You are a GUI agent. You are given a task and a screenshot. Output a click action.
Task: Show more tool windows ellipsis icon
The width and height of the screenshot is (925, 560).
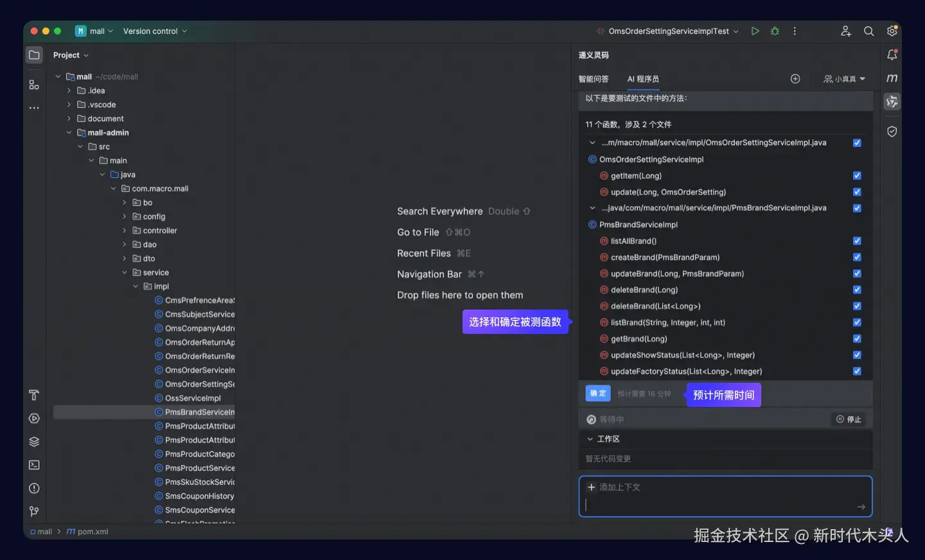(34, 108)
